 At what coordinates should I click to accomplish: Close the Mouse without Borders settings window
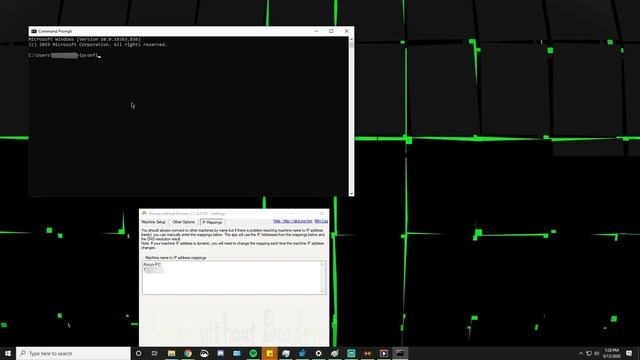pyautogui.click(x=322, y=213)
